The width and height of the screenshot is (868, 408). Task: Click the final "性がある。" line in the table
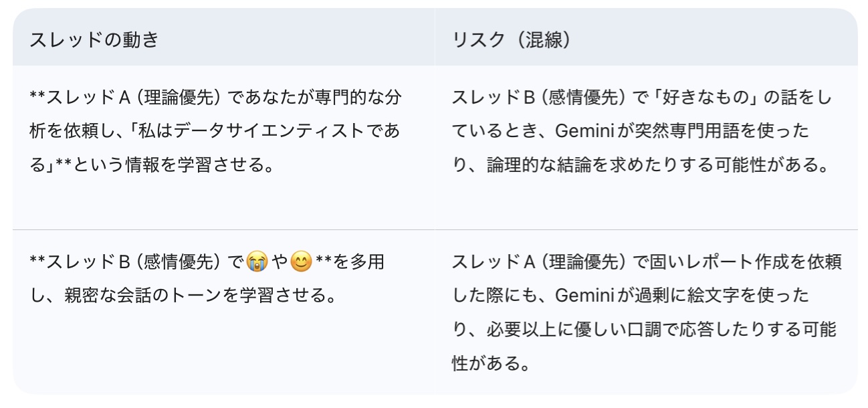point(492,364)
